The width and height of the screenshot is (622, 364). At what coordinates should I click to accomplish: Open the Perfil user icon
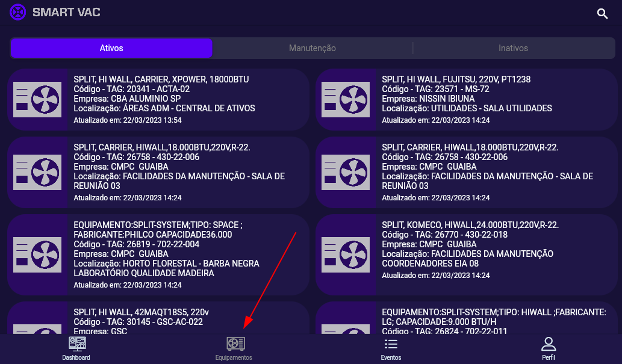[548, 344]
